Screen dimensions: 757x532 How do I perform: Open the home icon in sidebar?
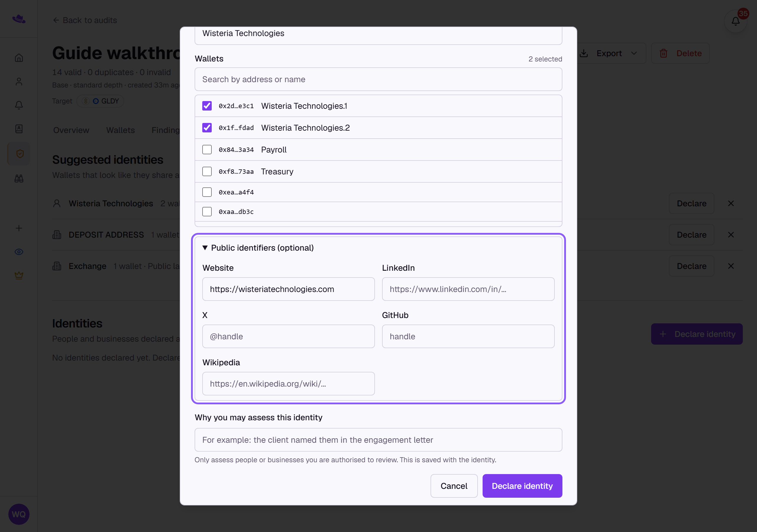(x=19, y=58)
